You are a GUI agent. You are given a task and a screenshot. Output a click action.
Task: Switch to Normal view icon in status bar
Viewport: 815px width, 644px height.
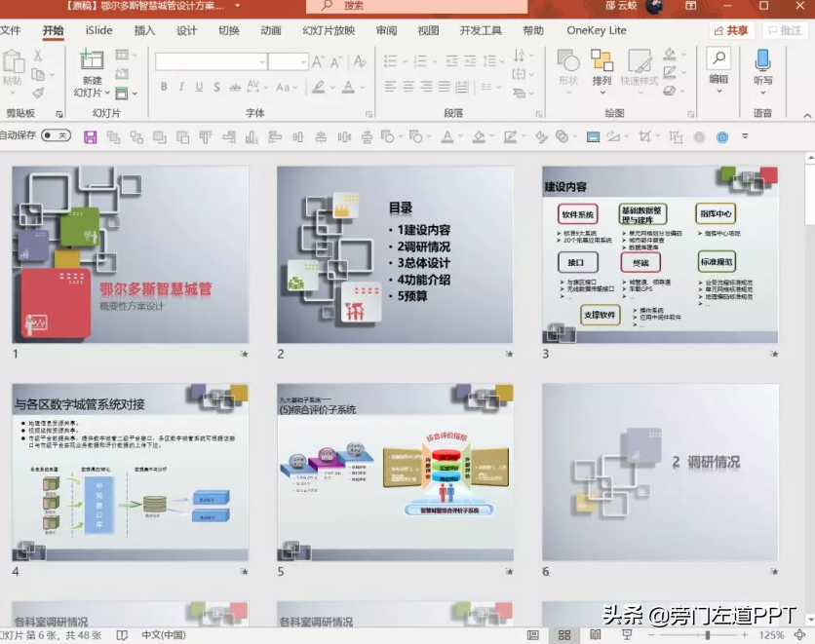pos(532,634)
